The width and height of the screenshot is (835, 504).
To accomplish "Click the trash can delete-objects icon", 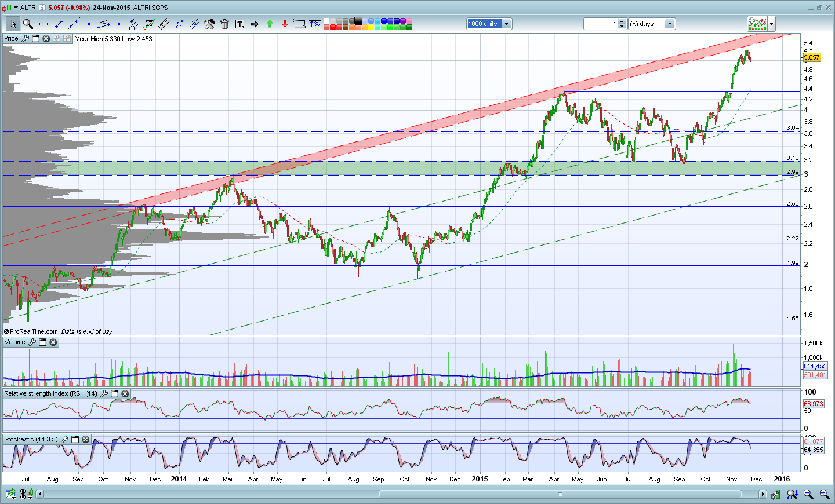I will click(225, 24).
